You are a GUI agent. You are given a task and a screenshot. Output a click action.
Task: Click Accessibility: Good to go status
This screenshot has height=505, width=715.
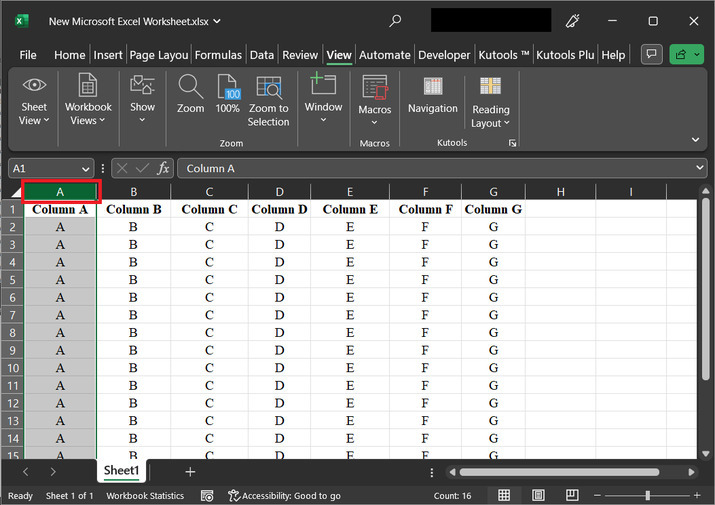click(284, 496)
